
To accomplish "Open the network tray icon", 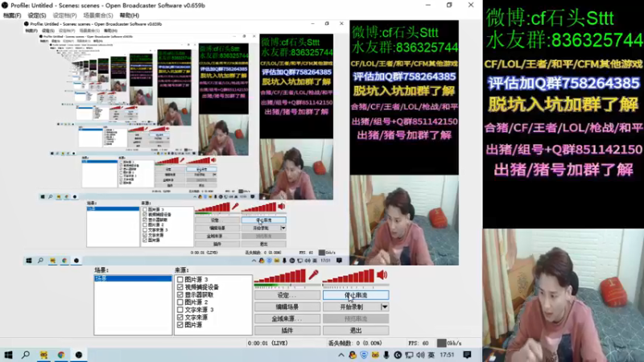I will (409, 355).
